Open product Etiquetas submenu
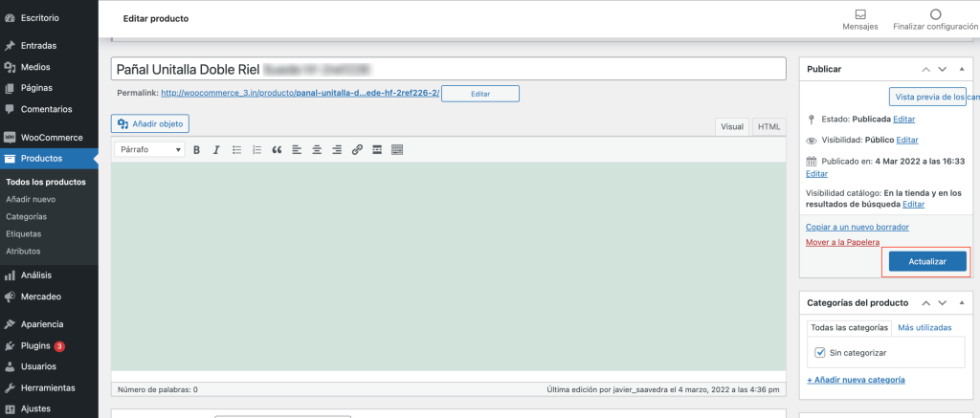Screen dimensions: 980x418 (x=24, y=234)
